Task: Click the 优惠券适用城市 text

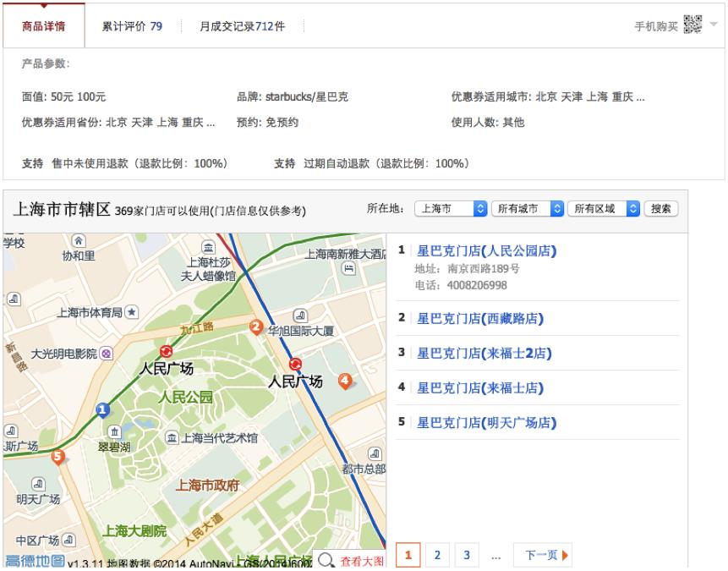Action: pyautogui.click(x=548, y=96)
